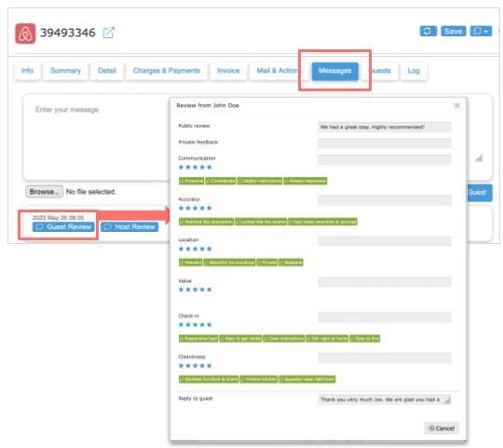The image size is (503, 448).
Task: Click the fifth Check-in rating star
Action: point(210,324)
